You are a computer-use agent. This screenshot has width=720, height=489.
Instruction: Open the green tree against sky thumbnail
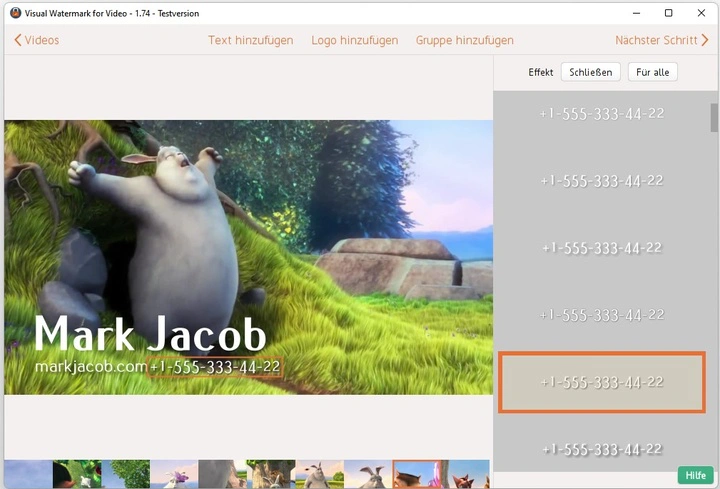point(126,474)
